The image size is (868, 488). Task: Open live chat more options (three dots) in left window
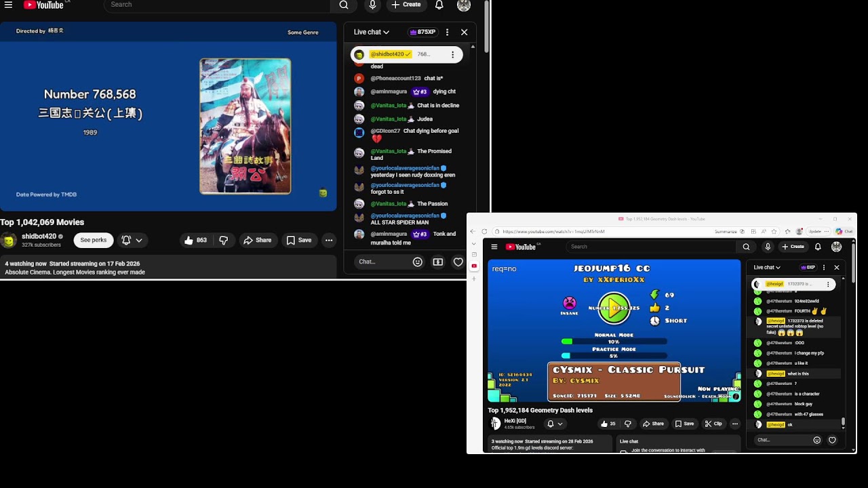[x=447, y=32]
